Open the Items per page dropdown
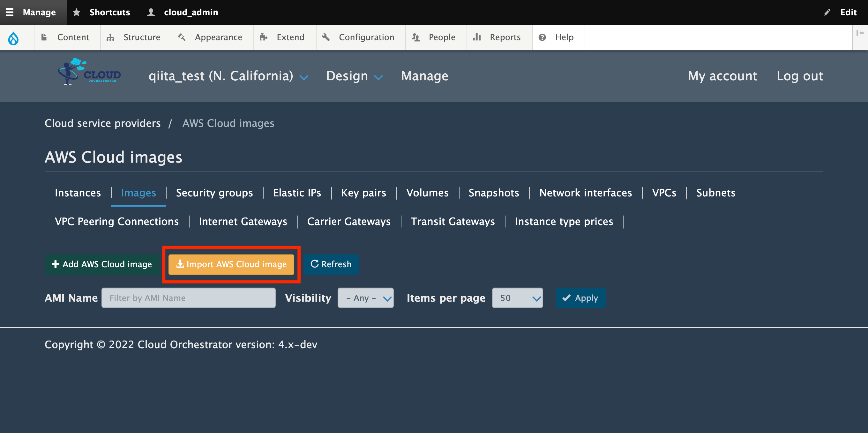The height and width of the screenshot is (433, 868). (x=517, y=297)
